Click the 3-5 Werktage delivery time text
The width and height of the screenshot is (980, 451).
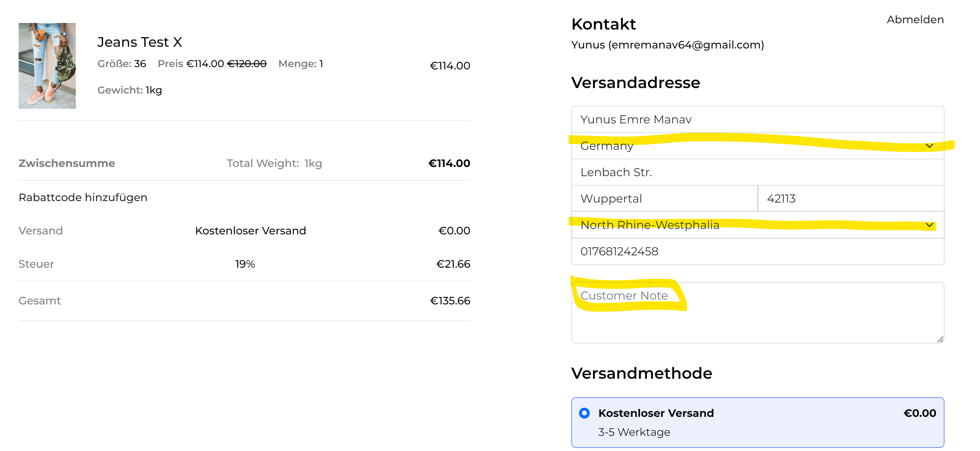pos(634,432)
